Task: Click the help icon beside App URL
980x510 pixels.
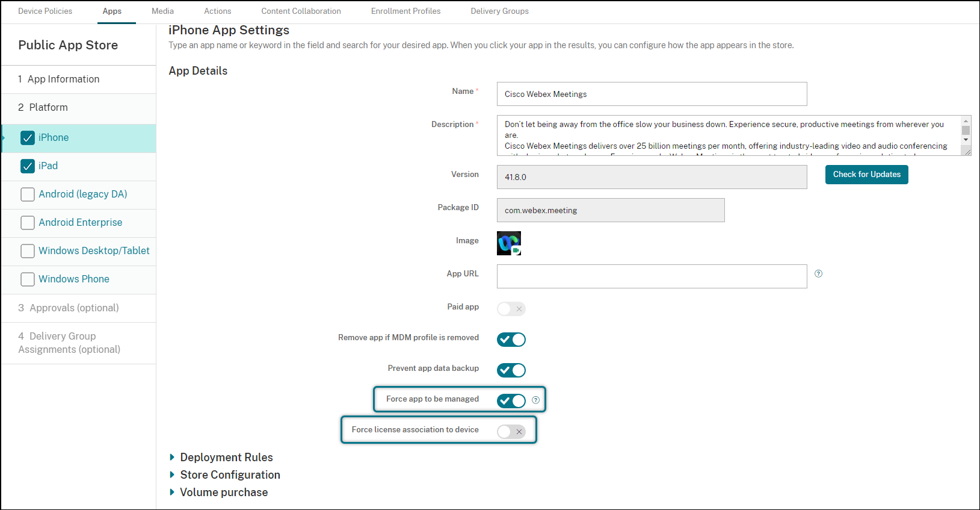Action: [x=818, y=274]
